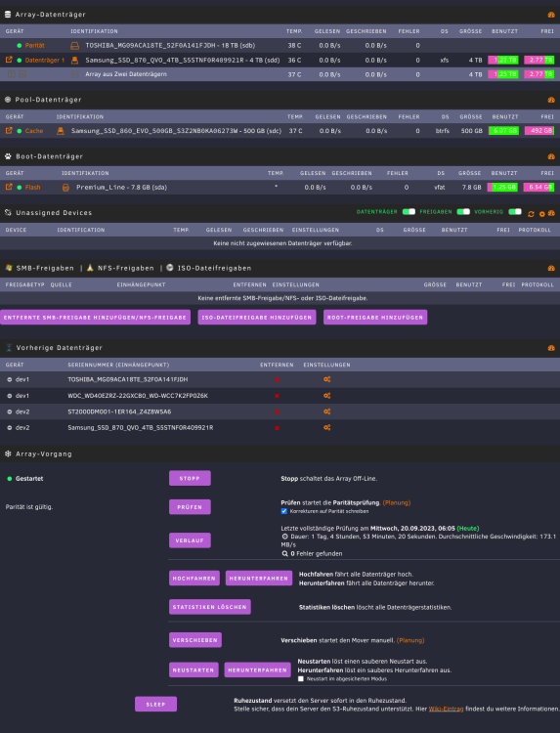Remove previous disk TOSHIBA_MG09ACA18TE
This screenshot has width=560, height=733.
pos(277,379)
